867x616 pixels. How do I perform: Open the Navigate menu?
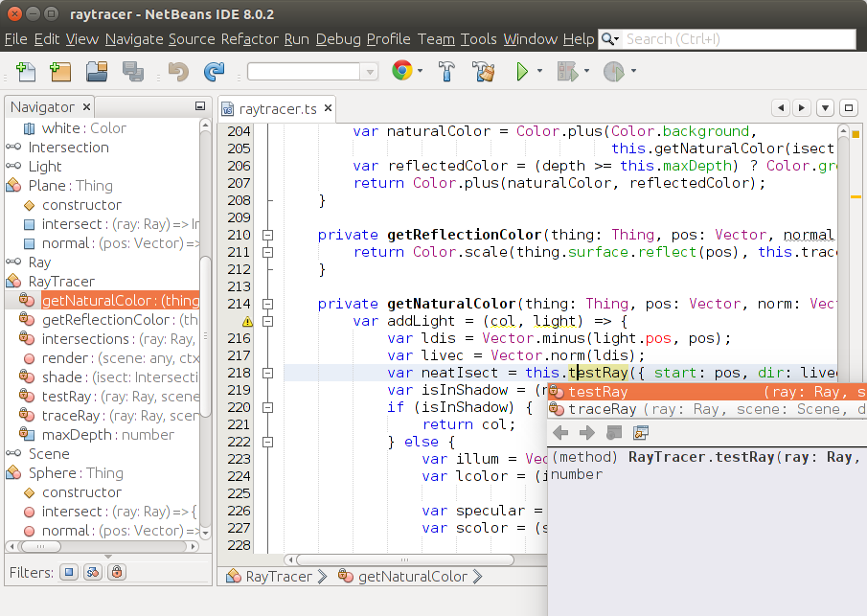point(134,38)
